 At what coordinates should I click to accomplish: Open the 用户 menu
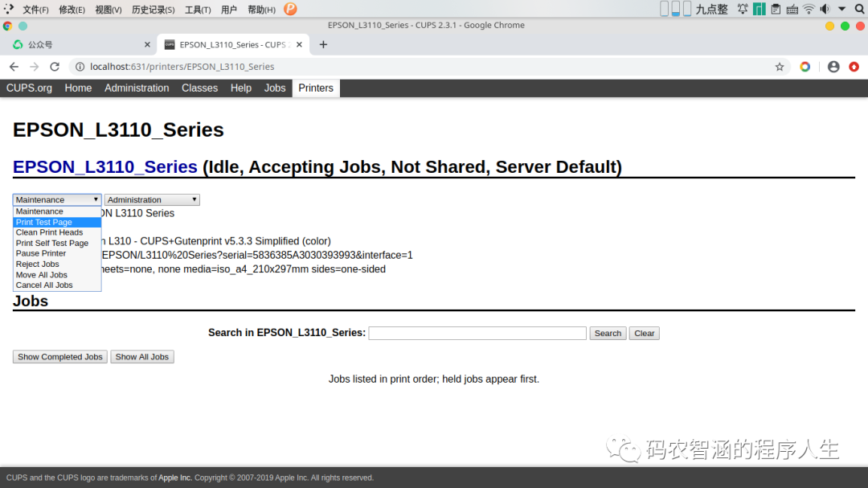point(228,10)
